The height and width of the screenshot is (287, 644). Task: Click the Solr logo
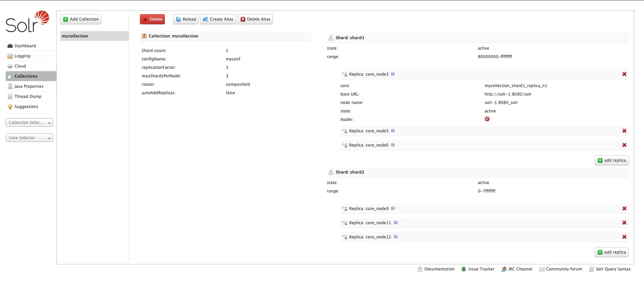pos(27,22)
